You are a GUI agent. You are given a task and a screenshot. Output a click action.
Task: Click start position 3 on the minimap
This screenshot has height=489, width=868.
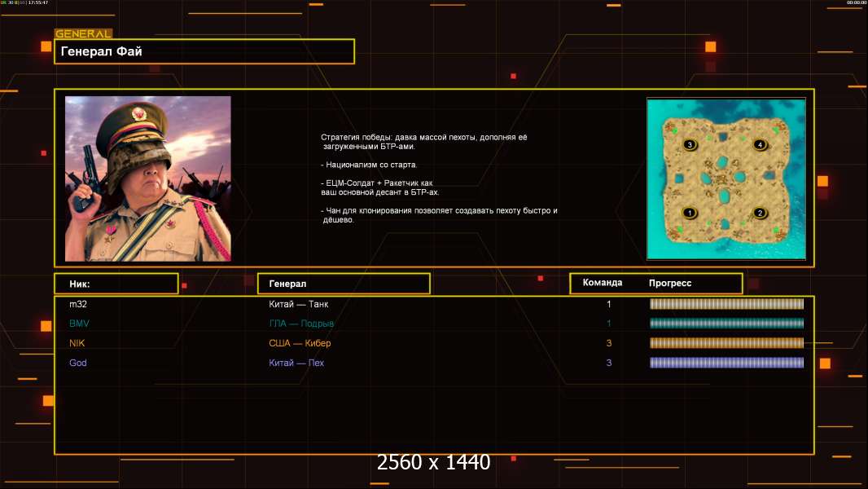(x=690, y=144)
